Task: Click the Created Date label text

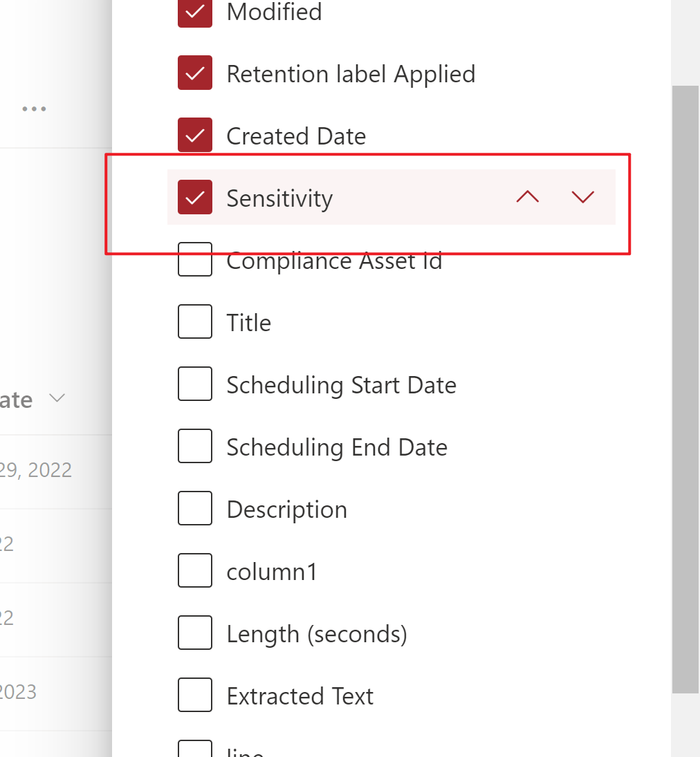Action: [x=296, y=136]
